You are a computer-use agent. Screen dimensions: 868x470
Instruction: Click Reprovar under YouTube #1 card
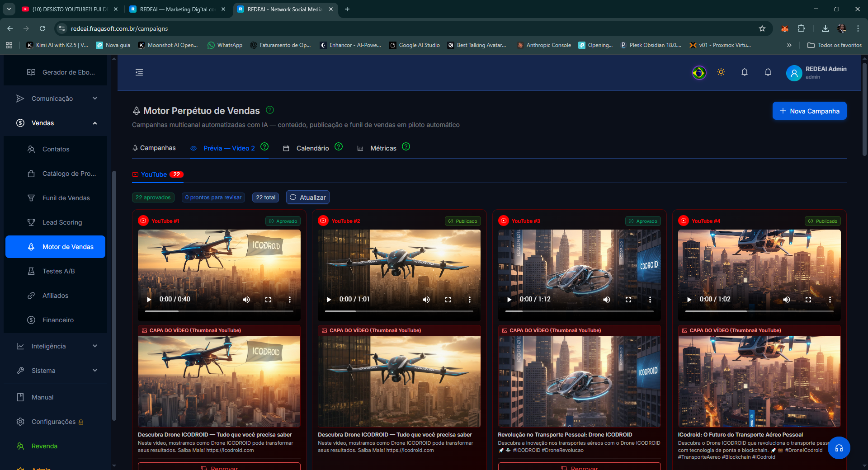[x=219, y=466]
